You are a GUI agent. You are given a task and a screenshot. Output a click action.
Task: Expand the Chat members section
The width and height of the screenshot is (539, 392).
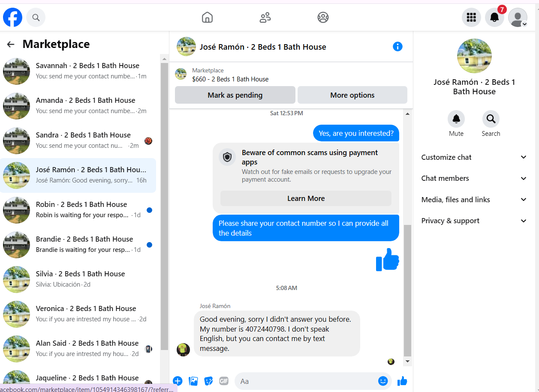click(x=474, y=178)
